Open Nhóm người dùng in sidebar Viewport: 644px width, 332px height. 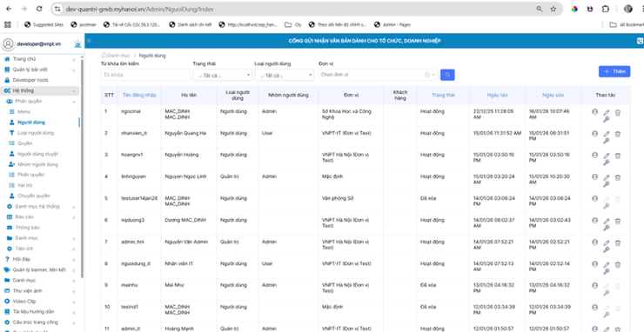tap(37, 164)
